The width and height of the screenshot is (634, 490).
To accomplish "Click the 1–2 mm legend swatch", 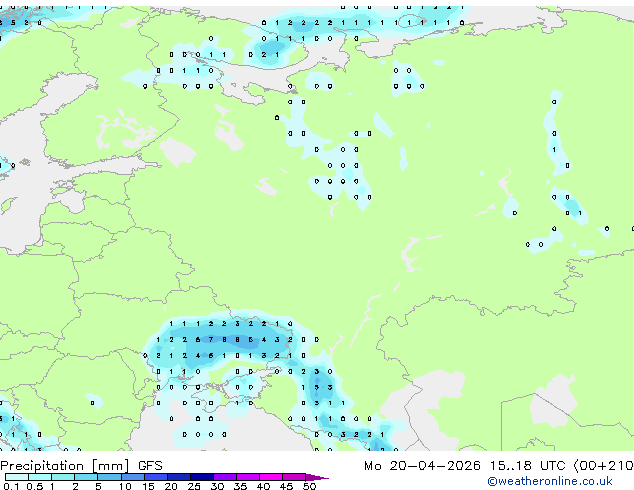I will 63,477.
